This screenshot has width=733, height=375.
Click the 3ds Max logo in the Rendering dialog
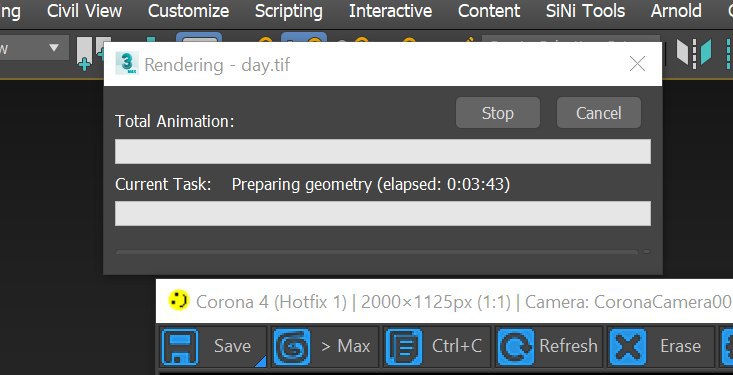pyautogui.click(x=127, y=64)
